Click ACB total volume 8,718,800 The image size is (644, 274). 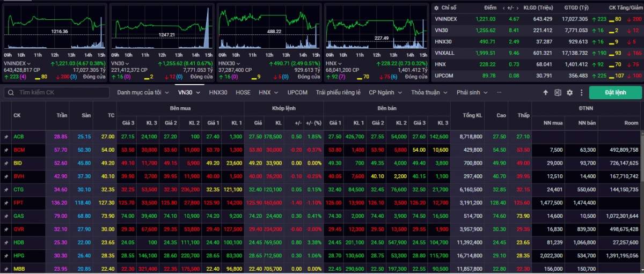point(471,137)
